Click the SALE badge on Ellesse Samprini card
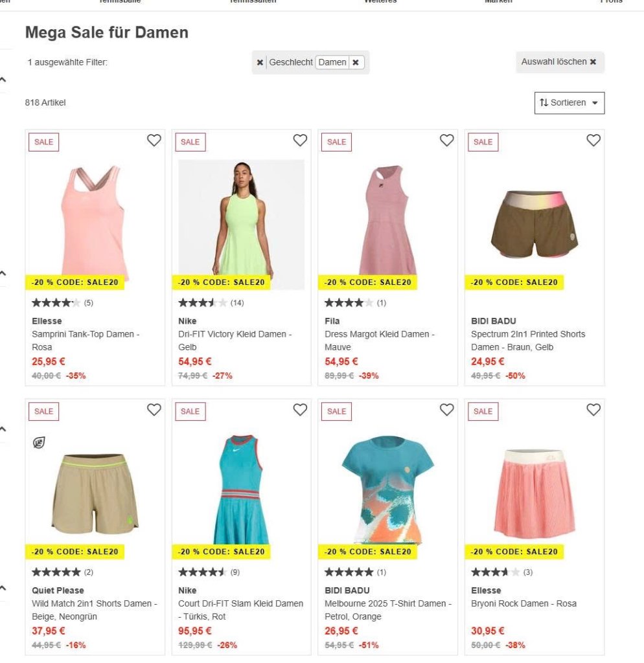The height and width of the screenshot is (663, 644). (43, 142)
